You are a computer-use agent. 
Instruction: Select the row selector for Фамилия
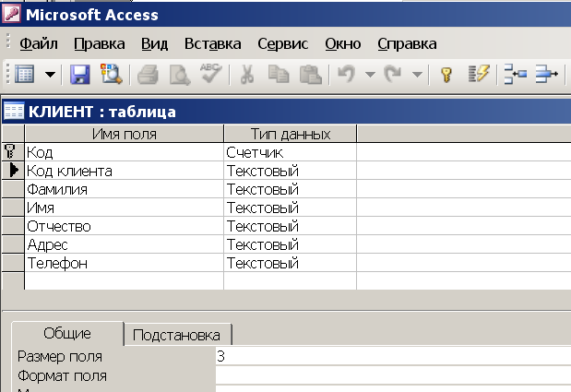(13, 189)
